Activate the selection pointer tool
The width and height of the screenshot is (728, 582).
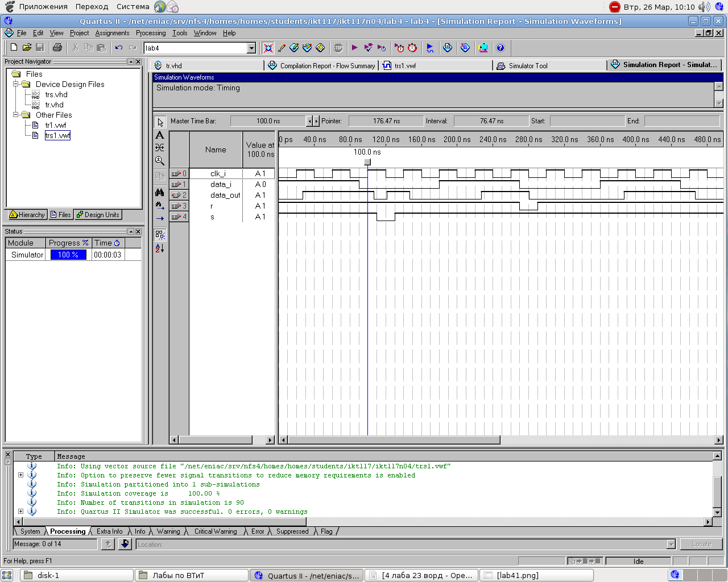pos(160,122)
